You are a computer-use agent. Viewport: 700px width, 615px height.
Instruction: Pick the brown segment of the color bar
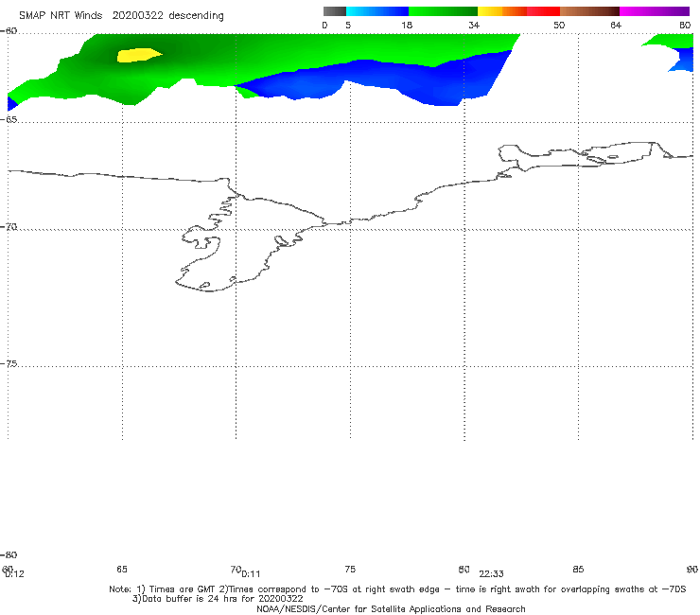(589, 11)
